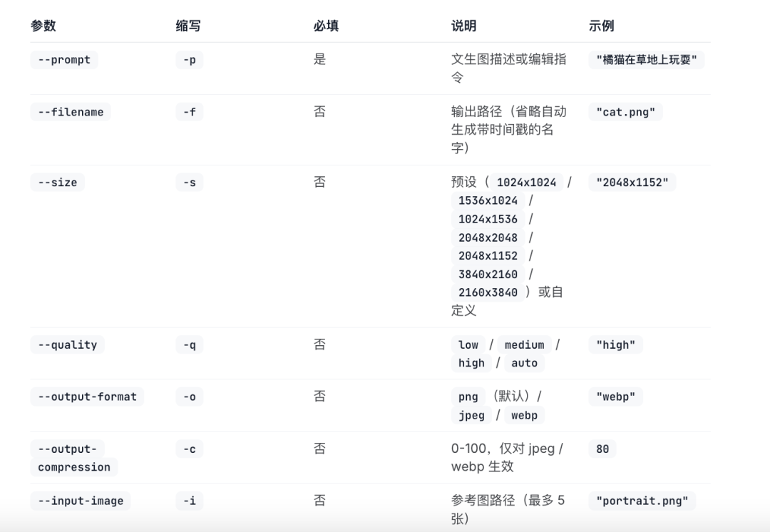
Task: Select the -i abbreviation chip
Action: [x=189, y=501]
